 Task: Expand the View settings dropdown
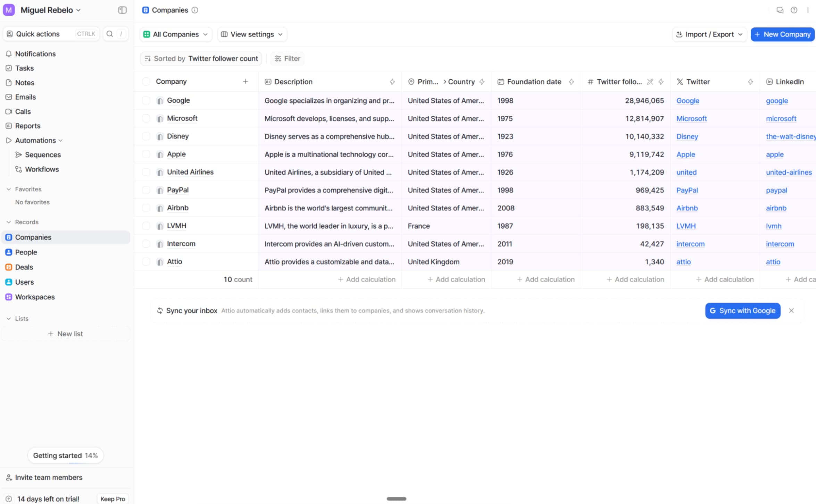pyautogui.click(x=252, y=34)
